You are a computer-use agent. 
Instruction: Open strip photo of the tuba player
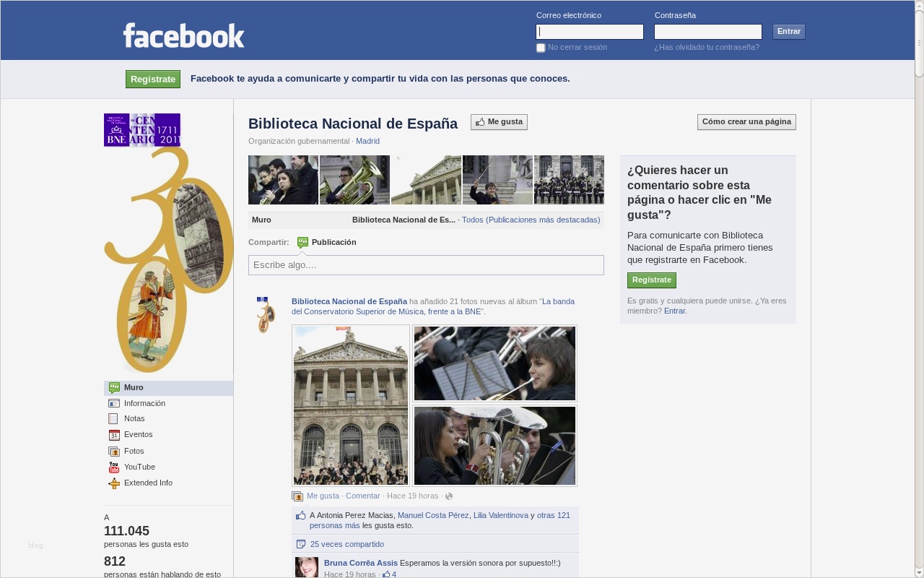click(x=354, y=180)
